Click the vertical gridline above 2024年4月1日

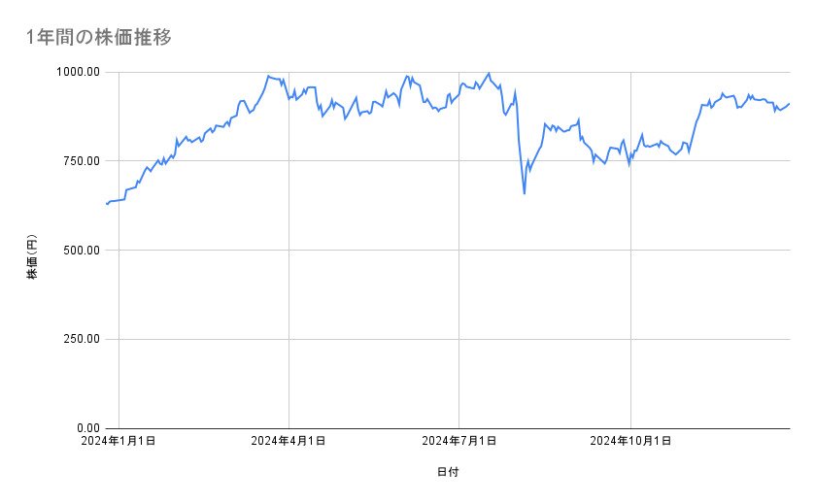pyautogui.click(x=289, y=291)
